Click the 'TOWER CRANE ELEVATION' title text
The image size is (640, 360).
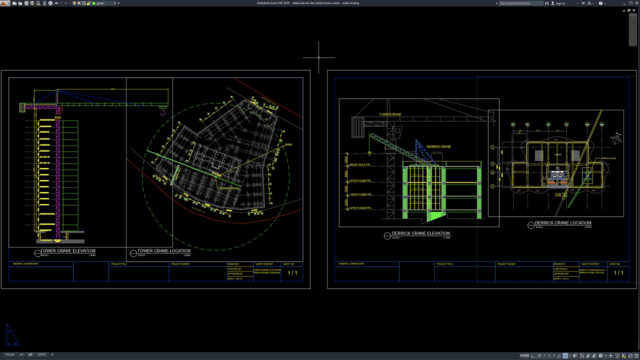click(68, 251)
